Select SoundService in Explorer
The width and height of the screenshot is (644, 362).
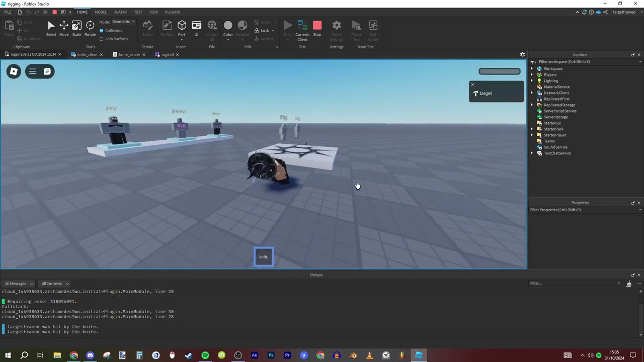pyautogui.click(x=555, y=147)
